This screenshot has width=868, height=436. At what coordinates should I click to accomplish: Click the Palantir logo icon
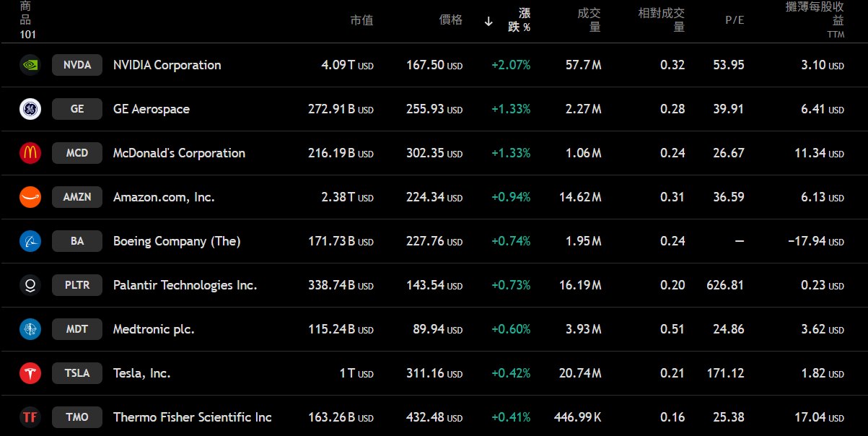(x=30, y=285)
